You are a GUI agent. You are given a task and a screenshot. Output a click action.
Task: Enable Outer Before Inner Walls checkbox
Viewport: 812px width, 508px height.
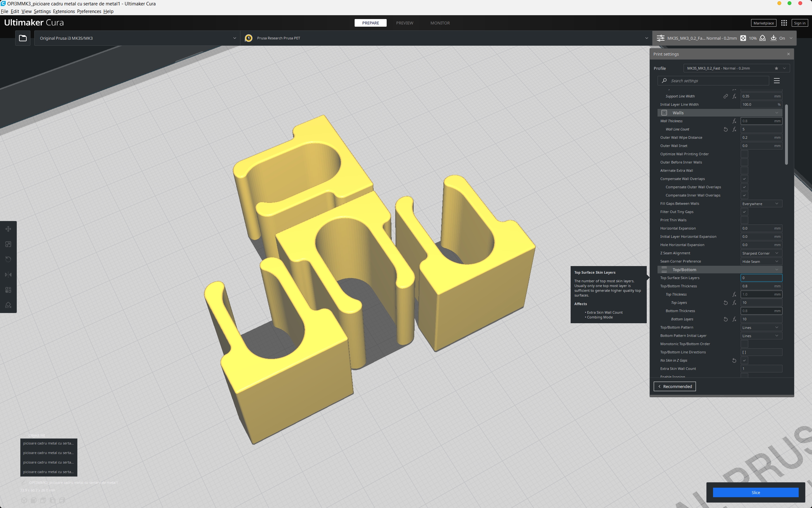pyautogui.click(x=744, y=162)
